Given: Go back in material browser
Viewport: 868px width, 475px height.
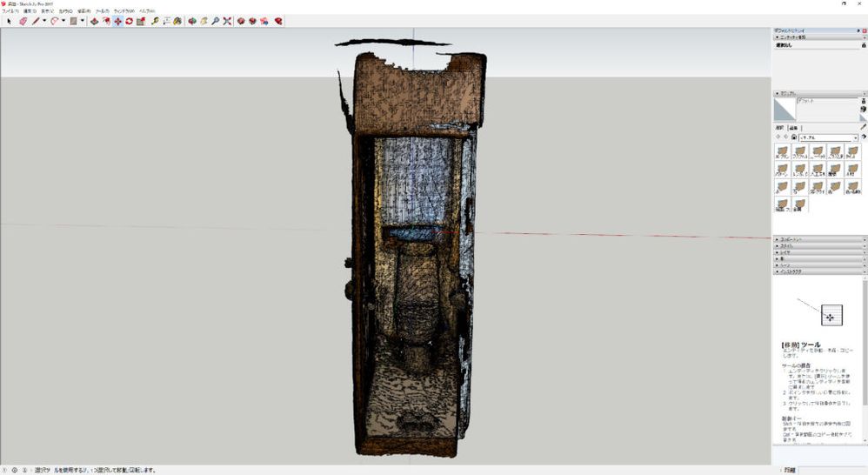Looking at the screenshot, I should (x=778, y=137).
